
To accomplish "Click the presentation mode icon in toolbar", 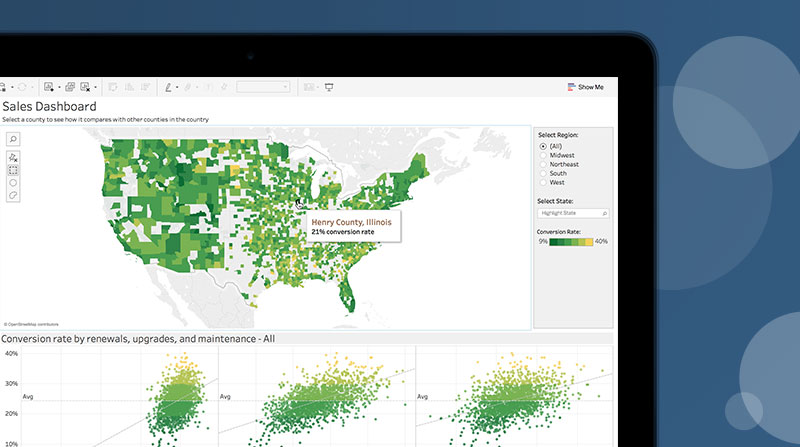I will click(x=330, y=87).
